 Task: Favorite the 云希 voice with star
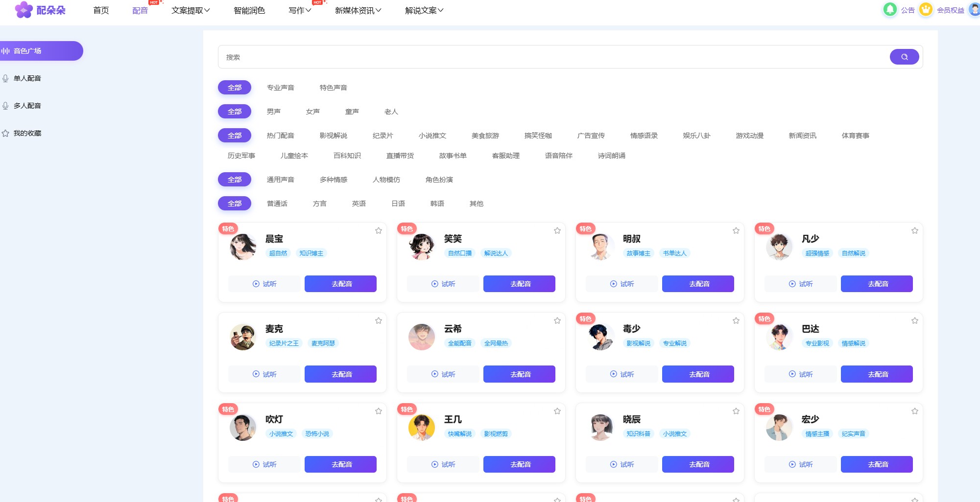(557, 320)
